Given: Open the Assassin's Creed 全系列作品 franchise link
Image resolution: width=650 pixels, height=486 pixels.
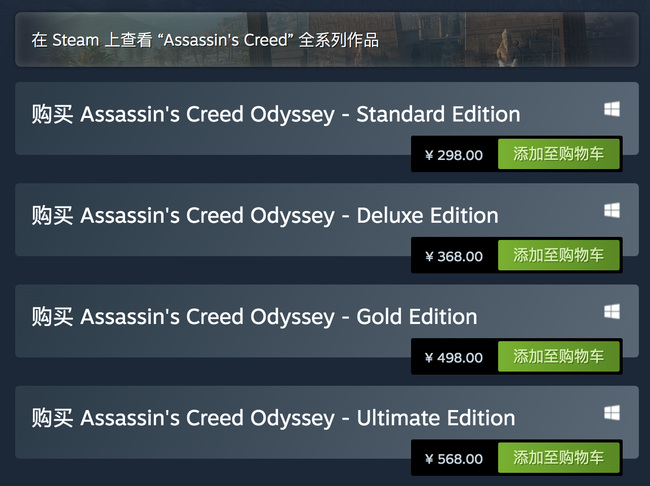Looking at the screenshot, I should pyautogui.click(x=205, y=40).
